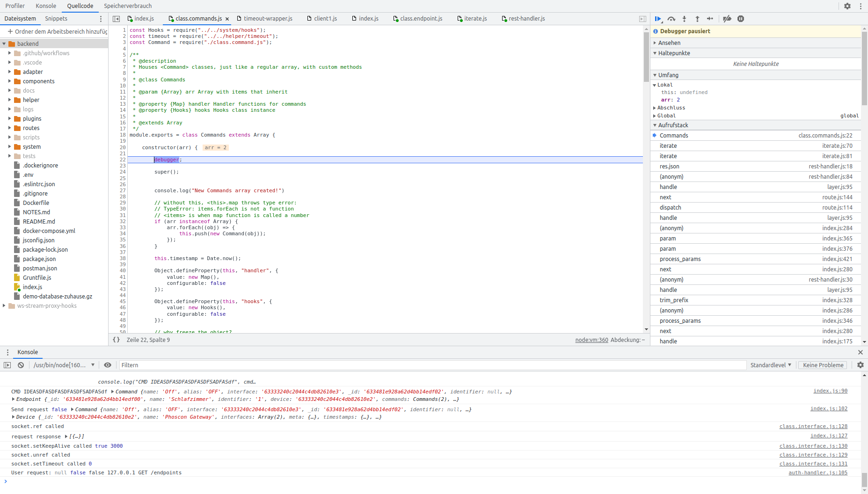
Task: Click into the console Filtern field
Action: point(187,365)
